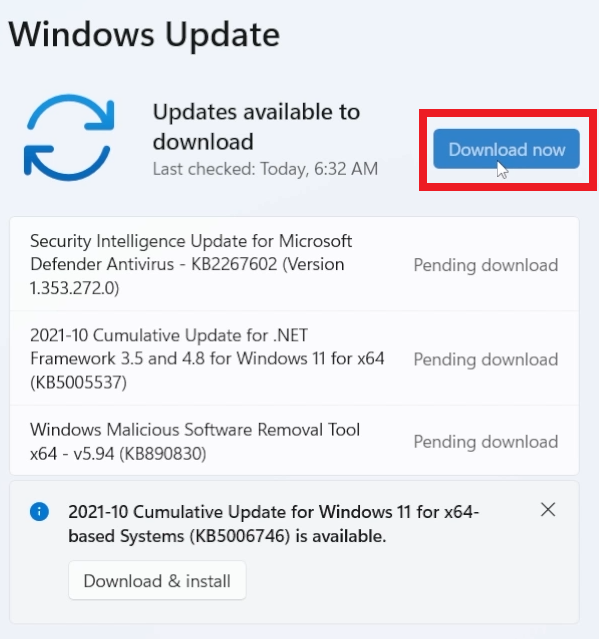
Task: Click the version 1.353.272.0 text
Action: coord(74,288)
